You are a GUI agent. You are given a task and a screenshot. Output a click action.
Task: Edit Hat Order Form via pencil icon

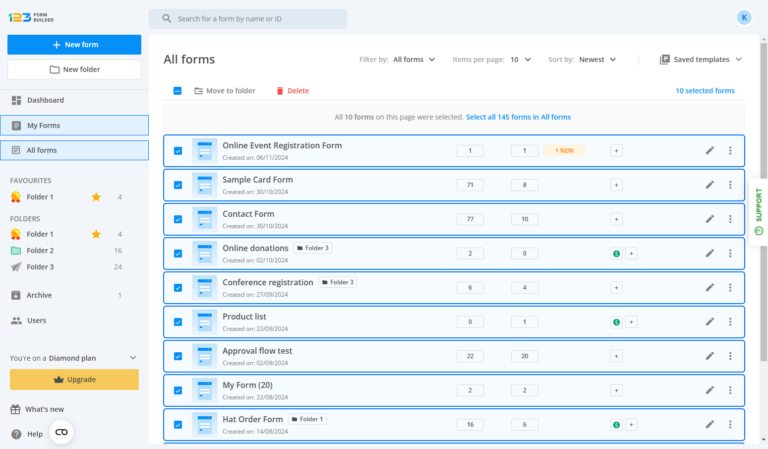coord(710,425)
